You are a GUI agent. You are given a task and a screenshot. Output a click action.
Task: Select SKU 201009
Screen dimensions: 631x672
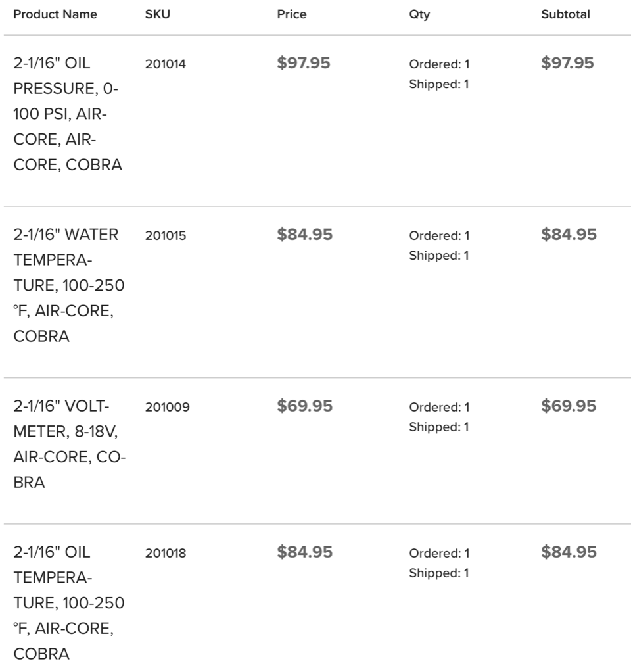(168, 407)
